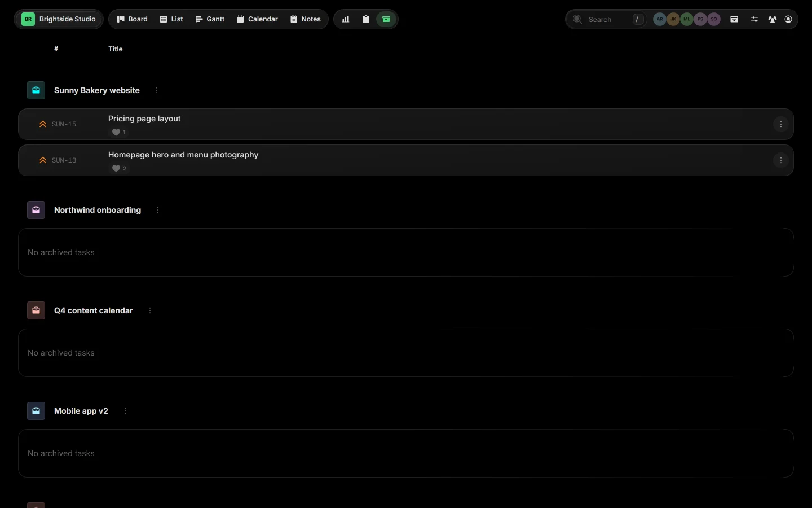
Task: Click the Q4 content calendar briefcase icon
Action: click(36, 310)
